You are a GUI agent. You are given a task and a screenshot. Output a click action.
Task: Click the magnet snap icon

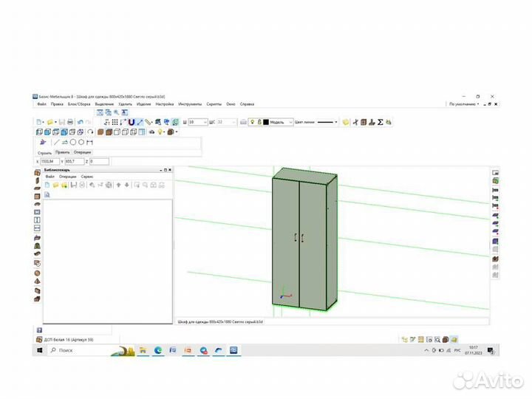pyautogui.click(x=132, y=122)
